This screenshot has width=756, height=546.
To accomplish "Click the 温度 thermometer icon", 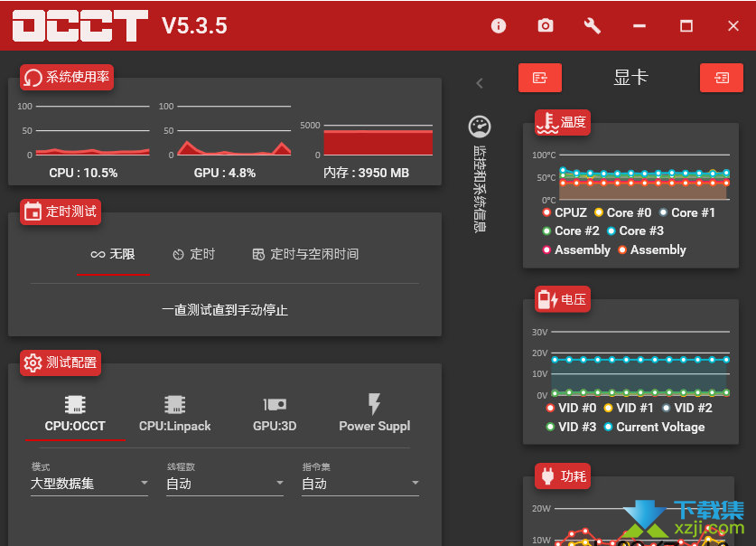I will (547, 123).
